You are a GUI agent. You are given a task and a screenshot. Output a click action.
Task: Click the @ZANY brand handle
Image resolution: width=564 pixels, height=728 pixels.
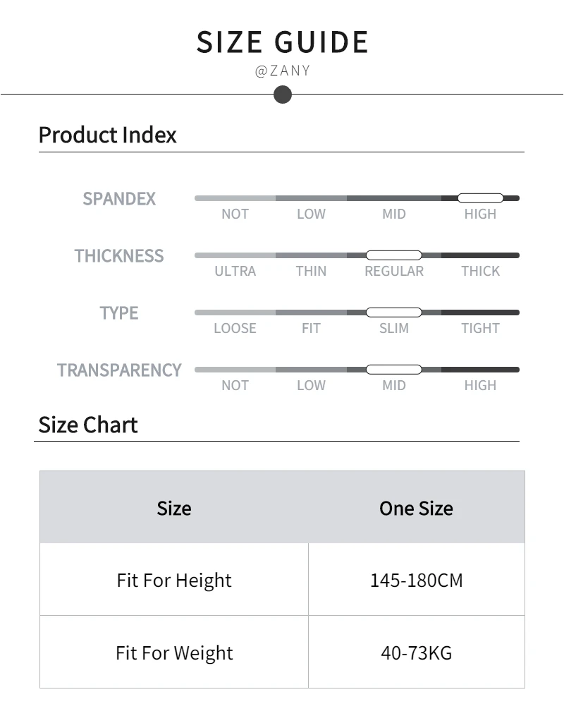282,71
